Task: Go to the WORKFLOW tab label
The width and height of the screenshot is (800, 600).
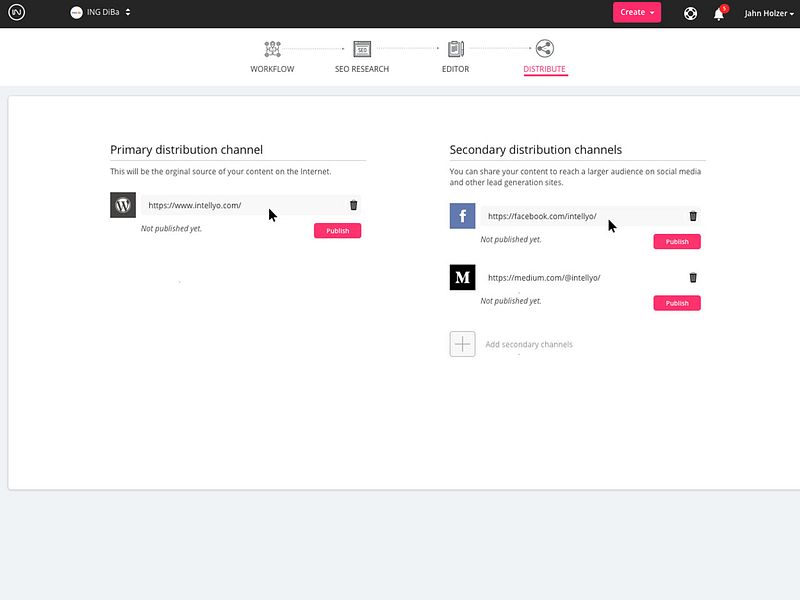Action: click(x=272, y=69)
